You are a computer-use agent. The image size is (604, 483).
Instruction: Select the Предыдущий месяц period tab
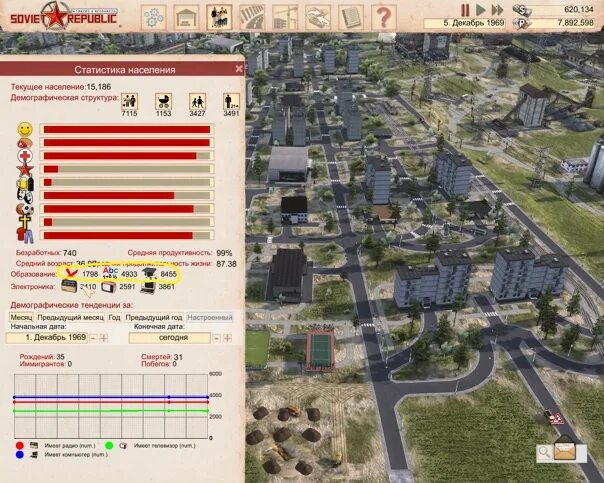point(70,317)
